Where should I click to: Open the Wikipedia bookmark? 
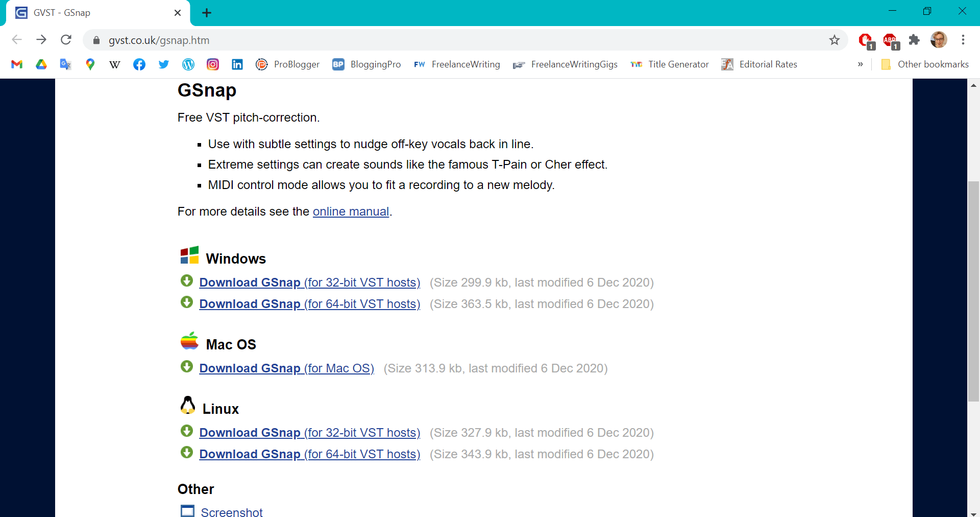point(115,64)
